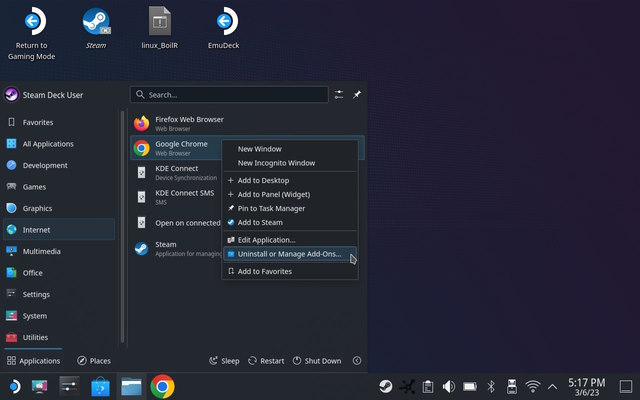640x400 pixels.
Task: Click the Google Chrome list icon
Action: click(x=141, y=148)
